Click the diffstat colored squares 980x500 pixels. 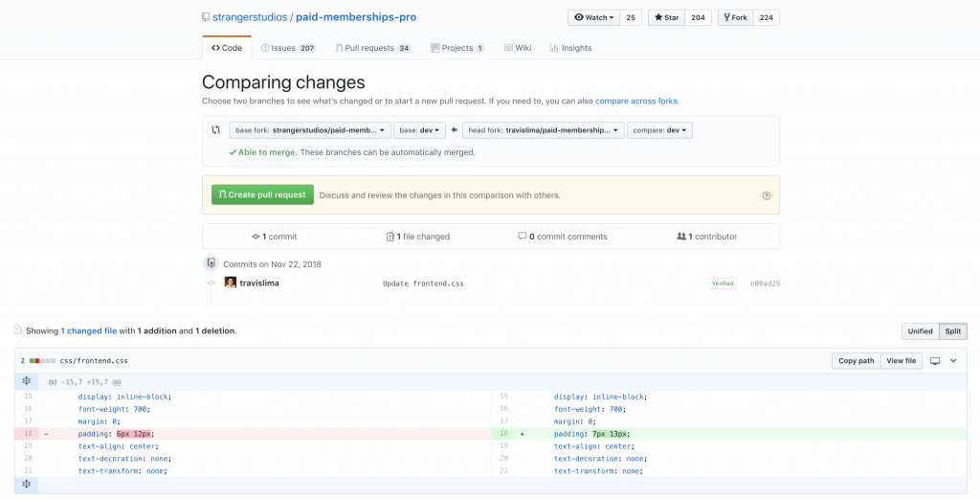click(x=42, y=361)
